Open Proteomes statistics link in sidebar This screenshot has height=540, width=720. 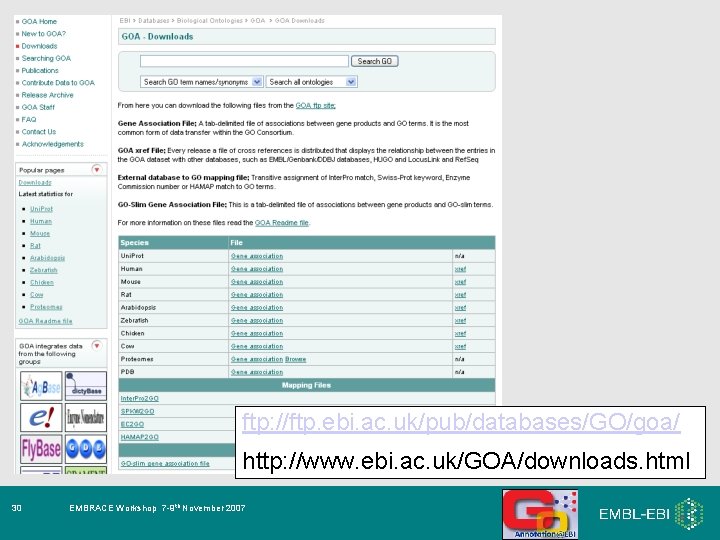[46, 307]
